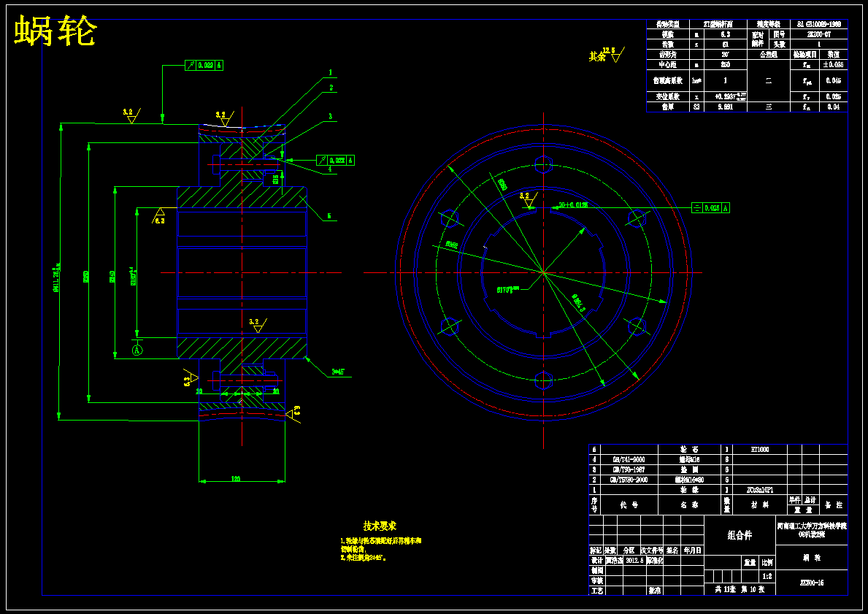The height and width of the screenshot is (614, 868).
Task: Click the 3×45° chamfer callout
Action: pyautogui.click(x=338, y=372)
